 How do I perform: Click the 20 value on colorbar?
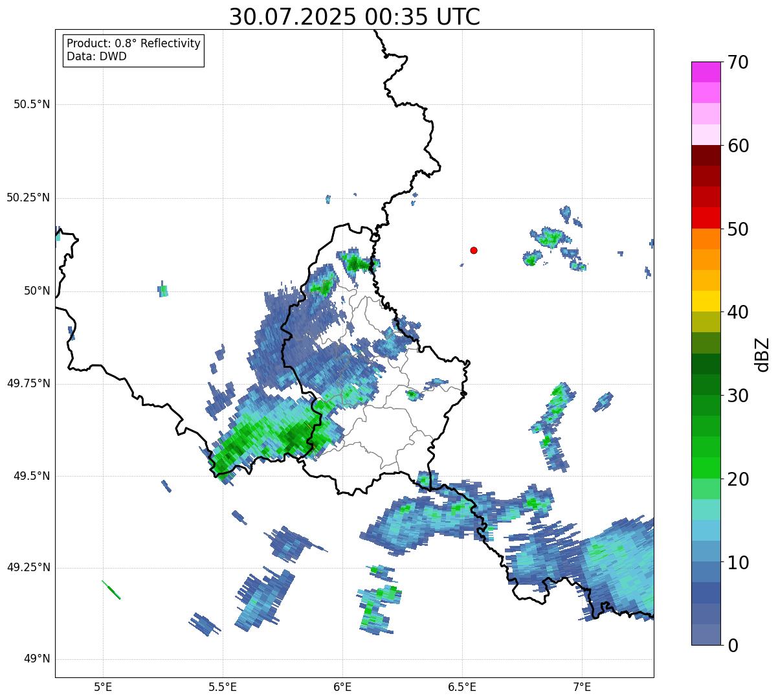738,479
